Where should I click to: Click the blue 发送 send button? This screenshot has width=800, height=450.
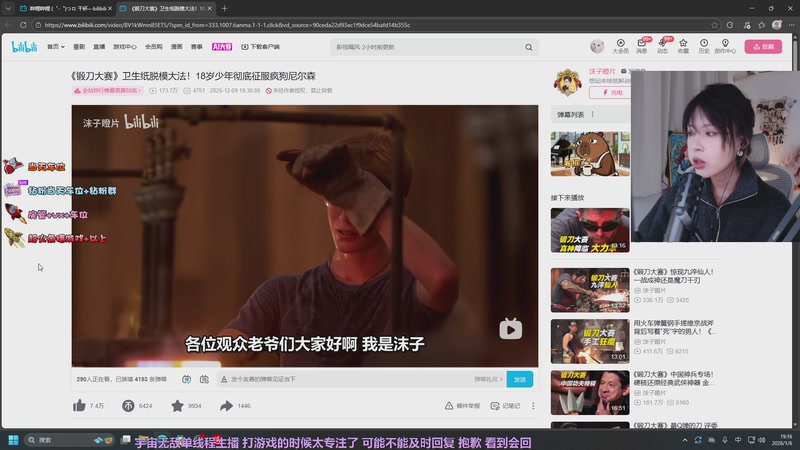click(519, 379)
